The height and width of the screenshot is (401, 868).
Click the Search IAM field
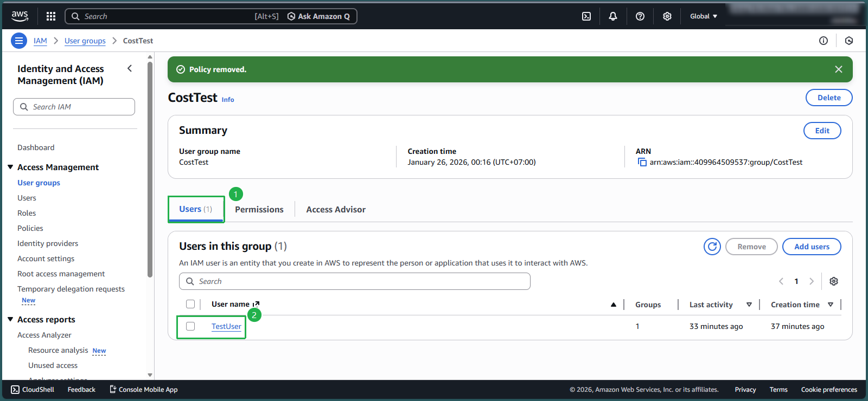pos(74,107)
